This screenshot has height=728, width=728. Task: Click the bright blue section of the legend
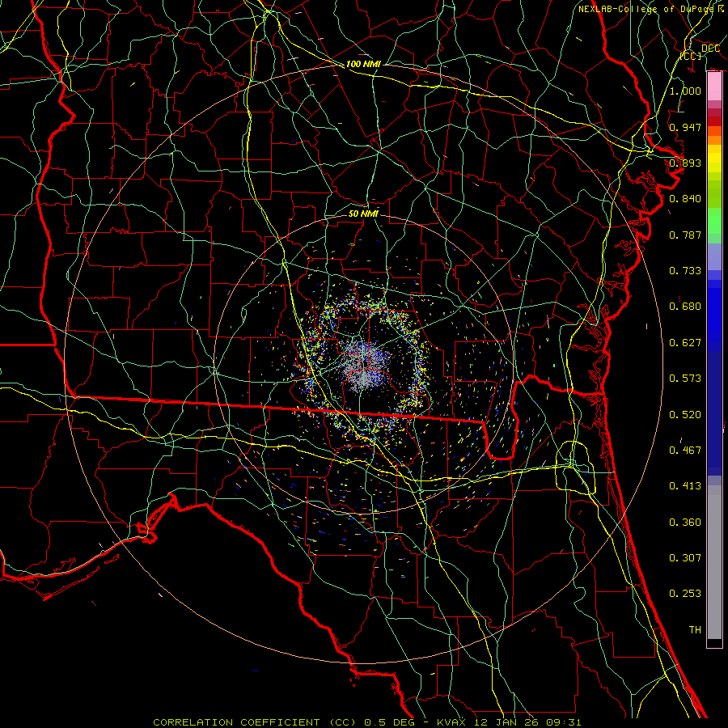714,324
